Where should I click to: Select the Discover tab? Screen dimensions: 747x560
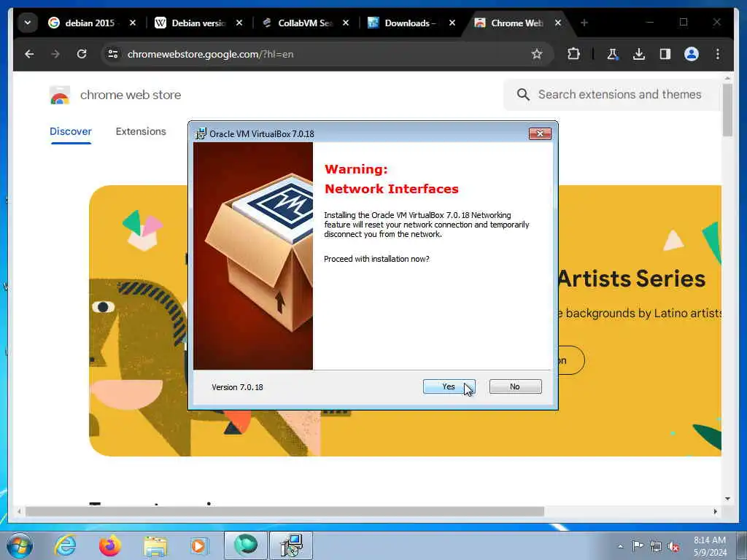(71, 131)
